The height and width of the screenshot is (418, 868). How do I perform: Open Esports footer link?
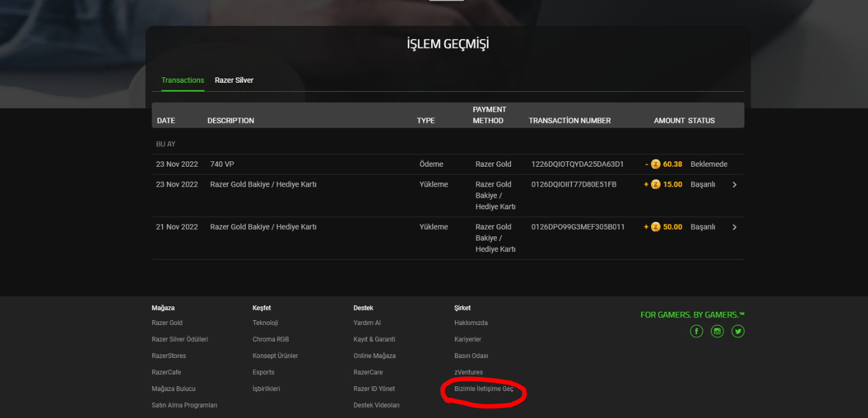click(264, 372)
